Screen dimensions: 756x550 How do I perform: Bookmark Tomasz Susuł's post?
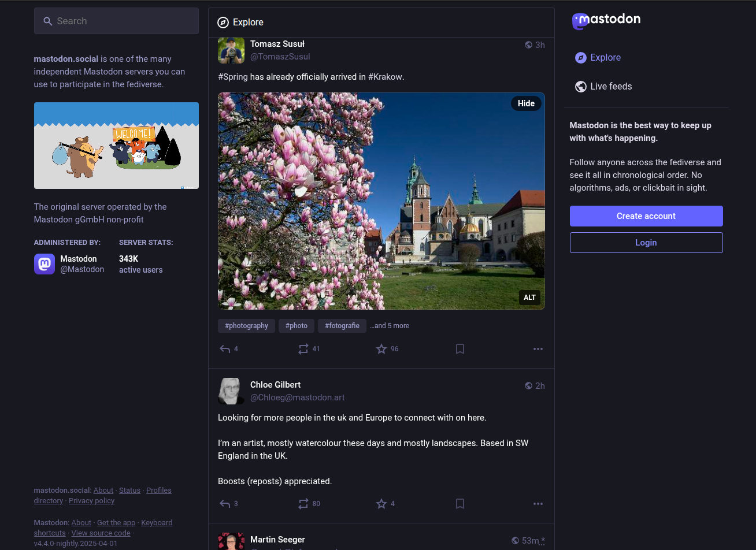coord(460,349)
